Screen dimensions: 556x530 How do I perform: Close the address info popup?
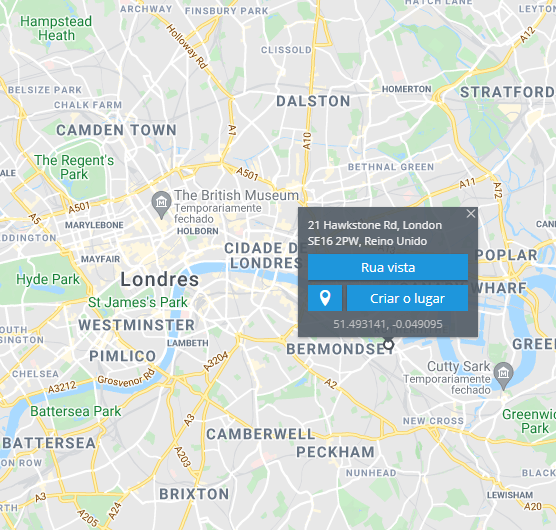click(471, 214)
